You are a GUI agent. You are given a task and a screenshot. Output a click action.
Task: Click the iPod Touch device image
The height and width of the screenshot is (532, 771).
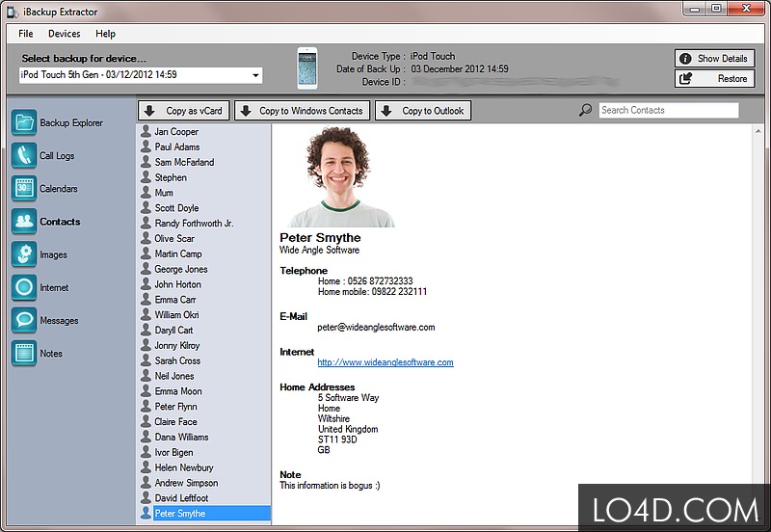(x=307, y=68)
